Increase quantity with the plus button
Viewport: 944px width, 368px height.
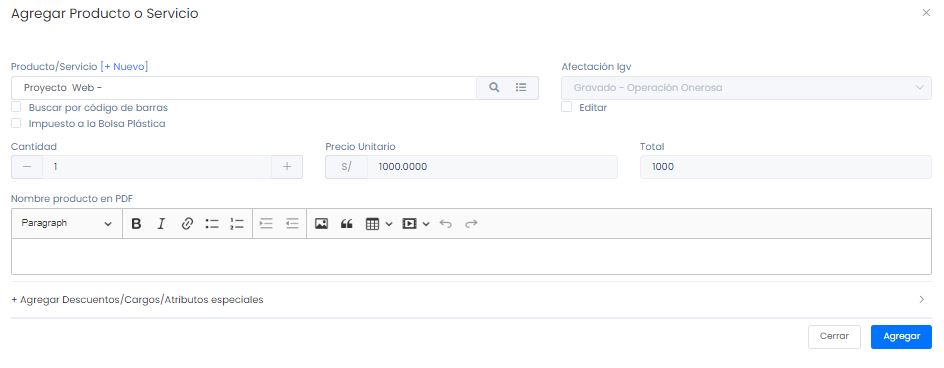pyautogui.click(x=287, y=167)
